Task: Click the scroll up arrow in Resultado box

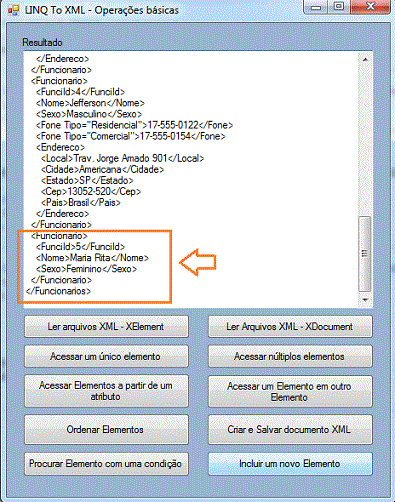Action: click(x=365, y=59)
